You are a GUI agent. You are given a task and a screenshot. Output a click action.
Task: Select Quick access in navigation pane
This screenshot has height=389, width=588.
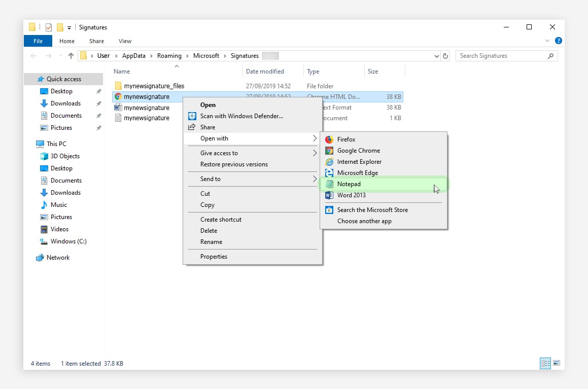click(64, 79)
